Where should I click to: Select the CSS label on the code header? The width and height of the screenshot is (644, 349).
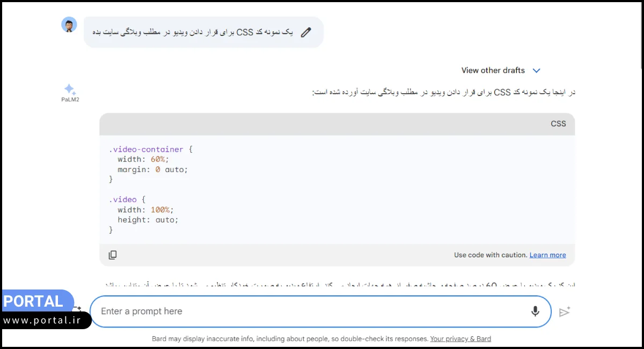559,123
